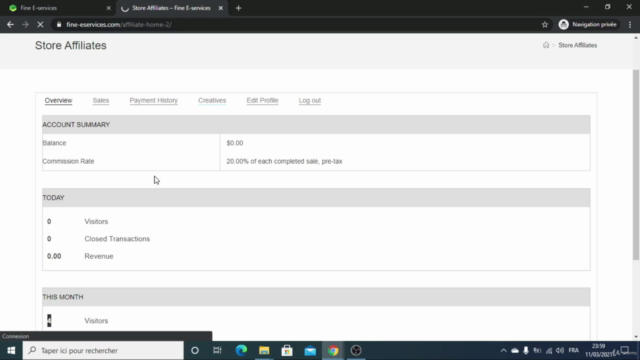Open File Explorer from the taskbar
Viewport: 640px width, 360px height.
pos(264,351)
